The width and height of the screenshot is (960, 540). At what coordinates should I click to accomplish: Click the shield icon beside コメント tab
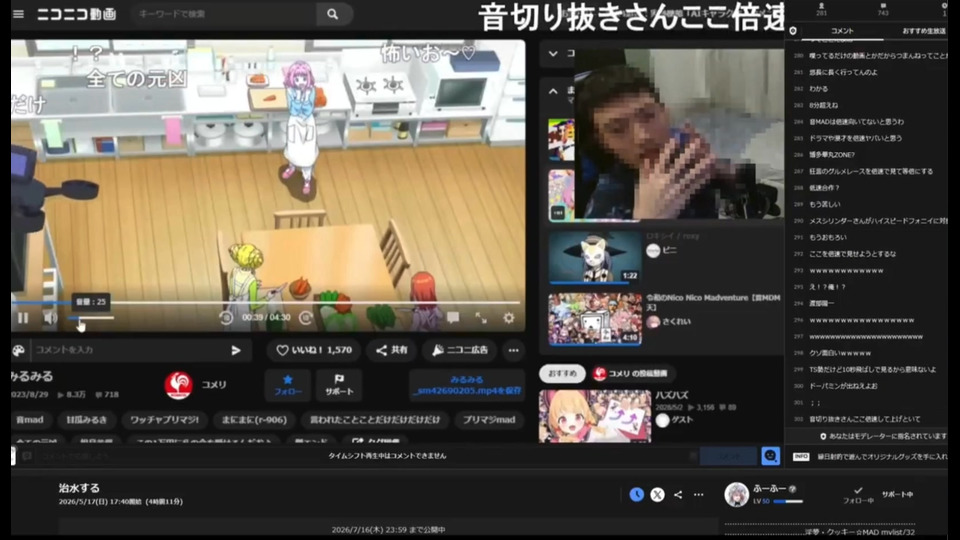[x=793, y=31]
